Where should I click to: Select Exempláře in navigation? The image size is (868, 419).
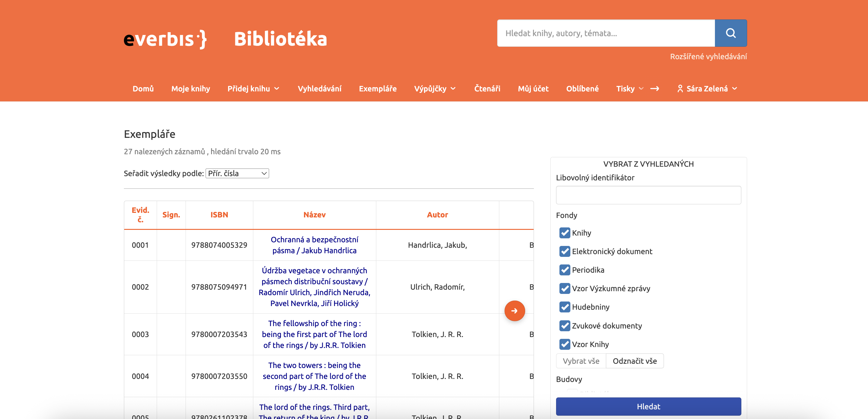coord(378,89)
